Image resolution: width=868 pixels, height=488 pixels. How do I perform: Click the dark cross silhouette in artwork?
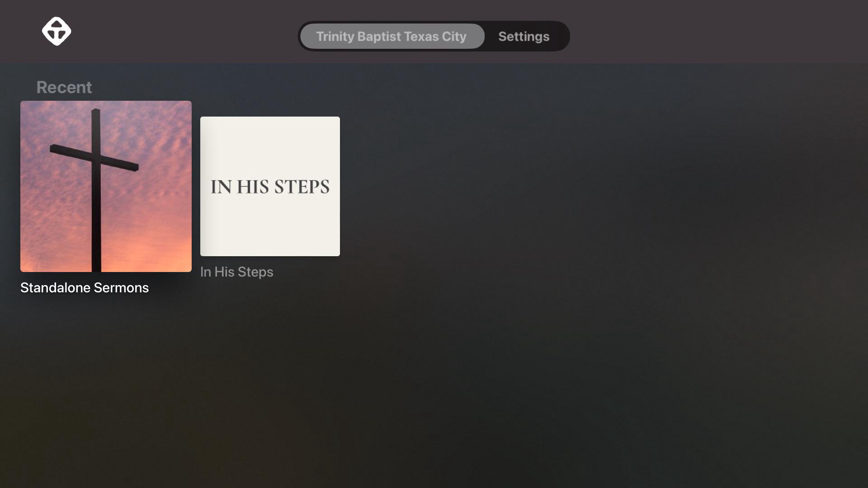96,190
